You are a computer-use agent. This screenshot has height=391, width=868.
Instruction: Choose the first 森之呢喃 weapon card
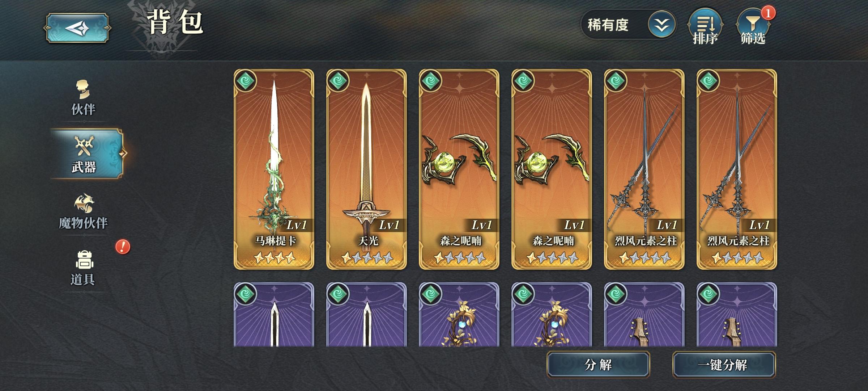point(459,169)
